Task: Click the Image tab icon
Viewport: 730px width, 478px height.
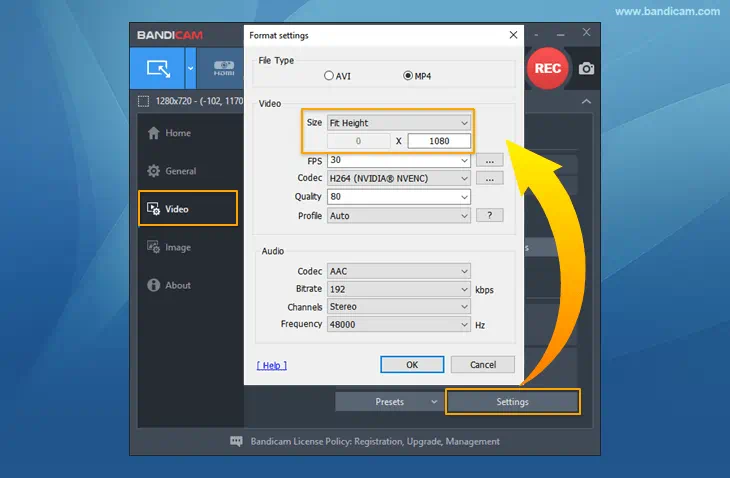Action: [x=154, y=247]
